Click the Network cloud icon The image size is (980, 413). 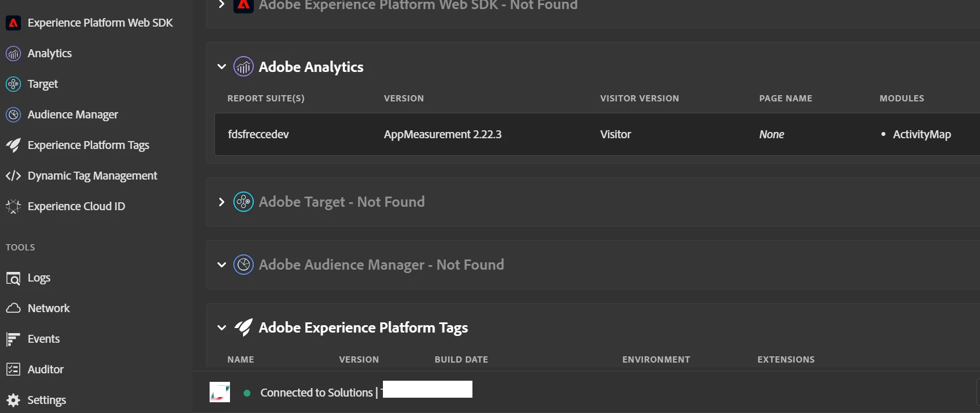pos(13,308)
